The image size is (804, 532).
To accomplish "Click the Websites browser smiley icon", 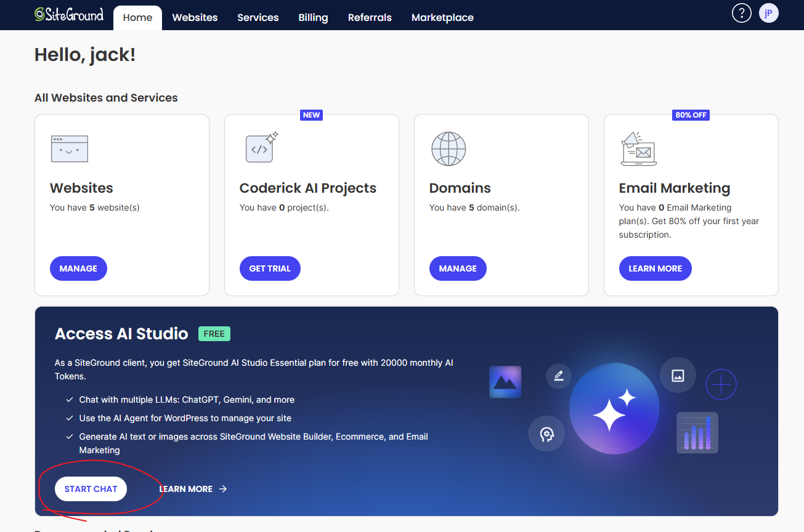I will (x=69, y=149).
